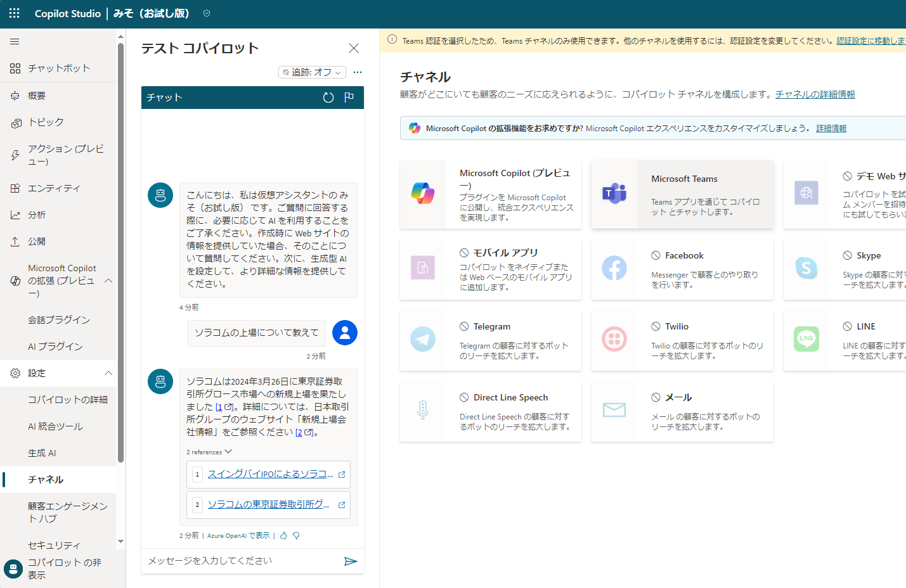The height and width of the screenshot is (588, 906).
Task: Select Microsoft Teams channel card
Action: point(683,195)
